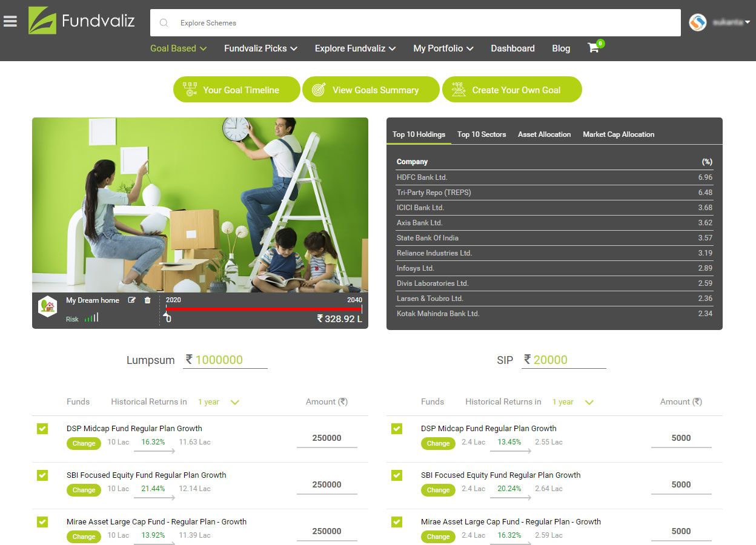This screenshot has width=756, height=545.
Task: Click the Tri-Party Repo (TREPS) row
Action: (x=554, y=193)
